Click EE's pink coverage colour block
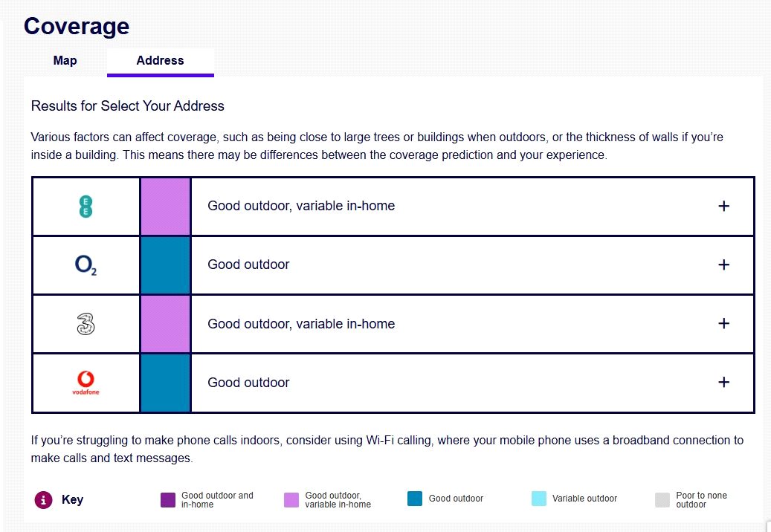This screenshot has height=532, width=771. (x=165, y=207)
